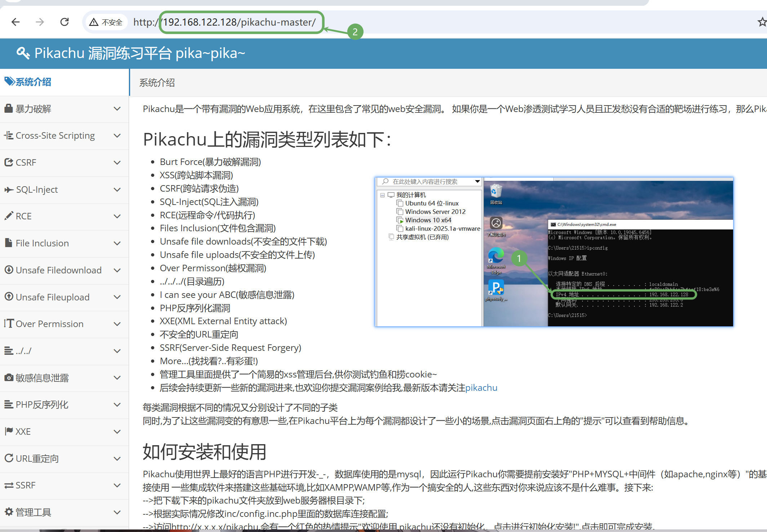The width and height of the screenshot is (767, 532).
Task: Expand the XXE chevron
Action: pyautogui.click(x=117, y=432)
